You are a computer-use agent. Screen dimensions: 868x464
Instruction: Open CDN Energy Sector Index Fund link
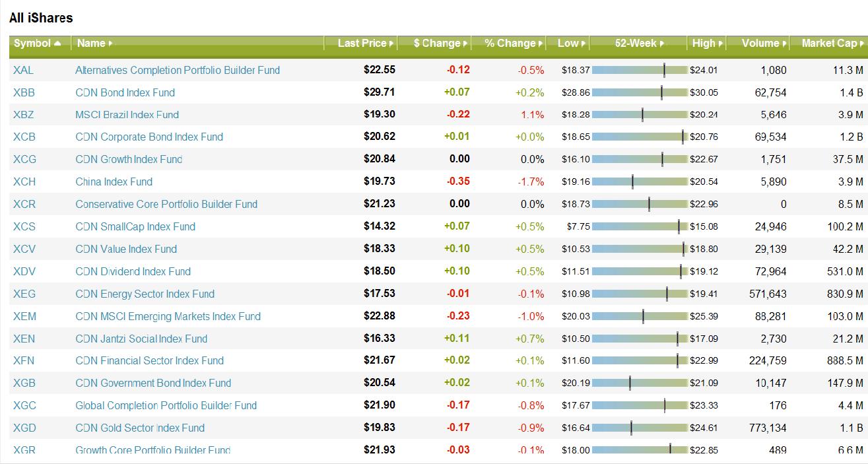(x=145, y=294)
